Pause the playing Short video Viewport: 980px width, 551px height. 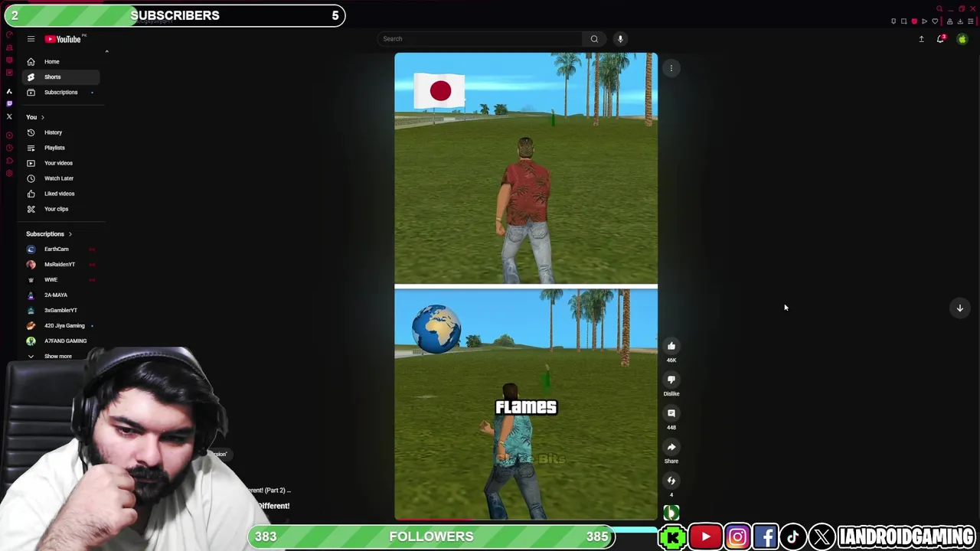[x=526, y=286]
